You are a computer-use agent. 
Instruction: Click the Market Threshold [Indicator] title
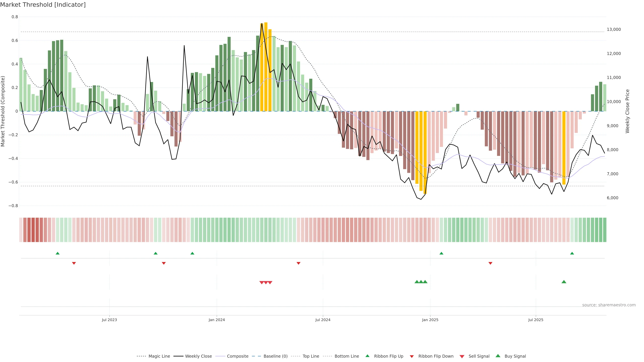pos(43,5)
